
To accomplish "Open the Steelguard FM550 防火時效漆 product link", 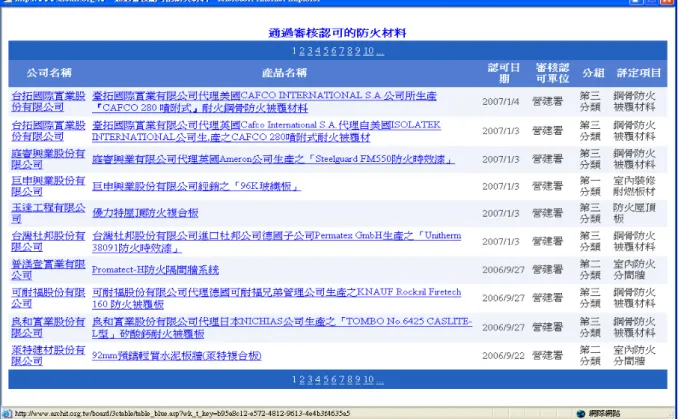I will (x=273, y=159).
